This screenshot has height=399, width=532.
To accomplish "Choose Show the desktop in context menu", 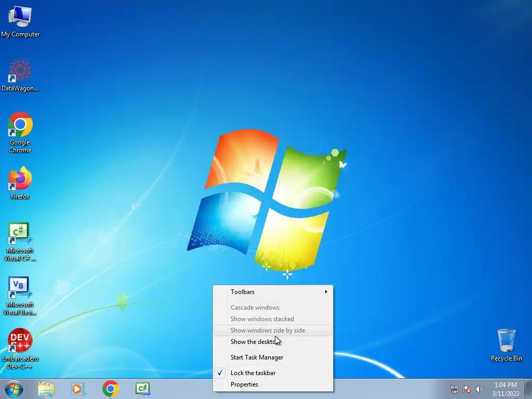I will (x=273, y=342).
